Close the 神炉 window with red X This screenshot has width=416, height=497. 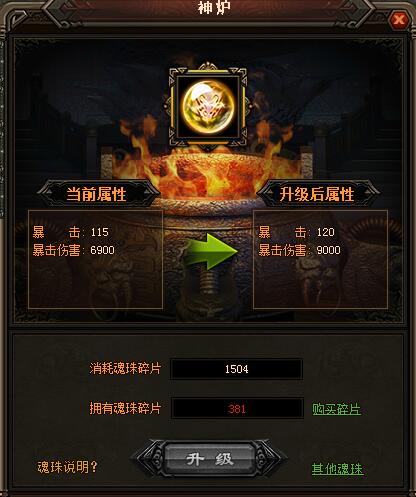[x=399, y=20]
